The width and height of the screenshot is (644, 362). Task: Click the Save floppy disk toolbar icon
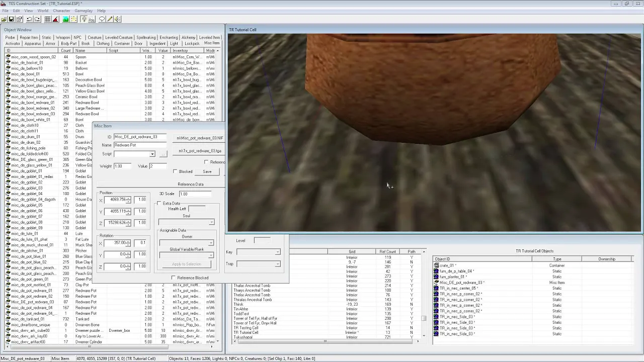(x=11, y=19)
